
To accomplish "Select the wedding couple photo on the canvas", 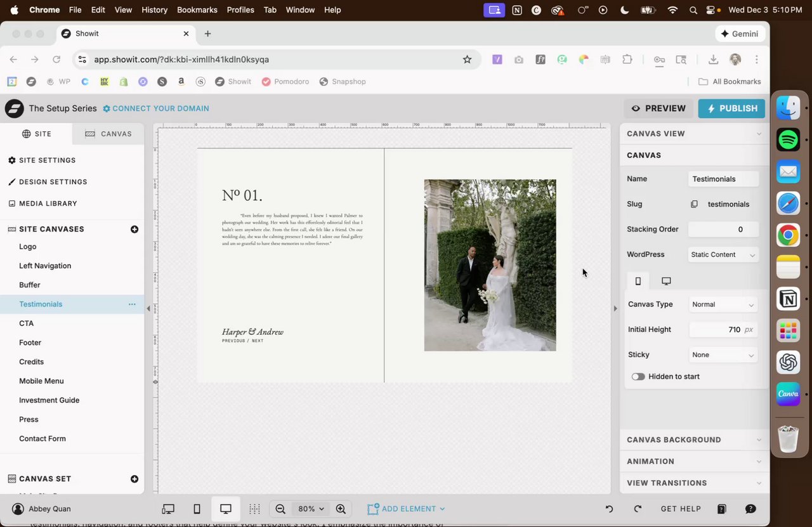I will tap(490, 265).
